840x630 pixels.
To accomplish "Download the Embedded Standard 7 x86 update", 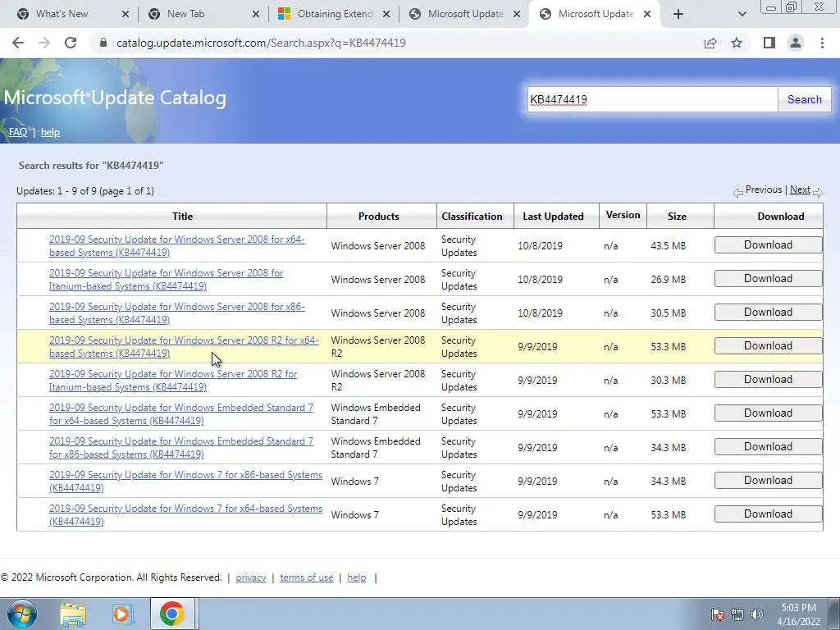I will [768, 447].
